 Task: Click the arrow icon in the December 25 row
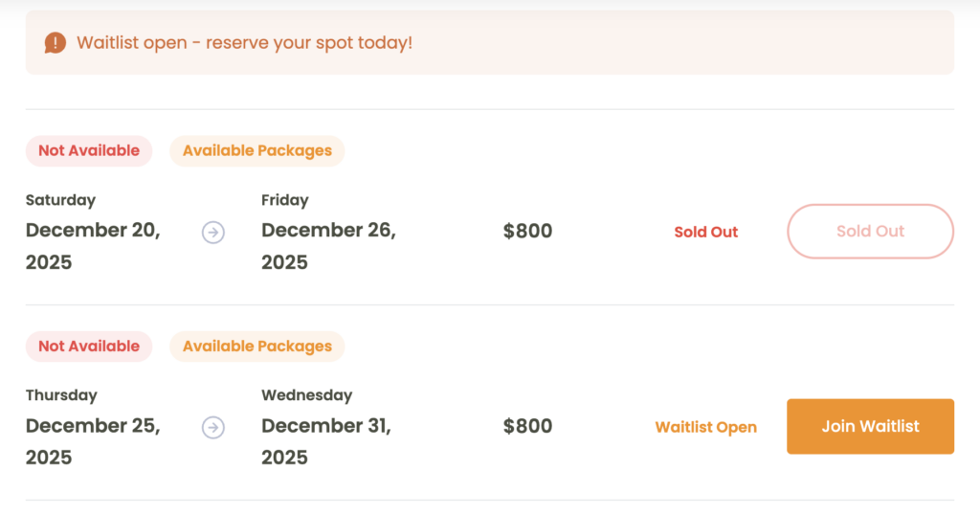coord(213,428)
